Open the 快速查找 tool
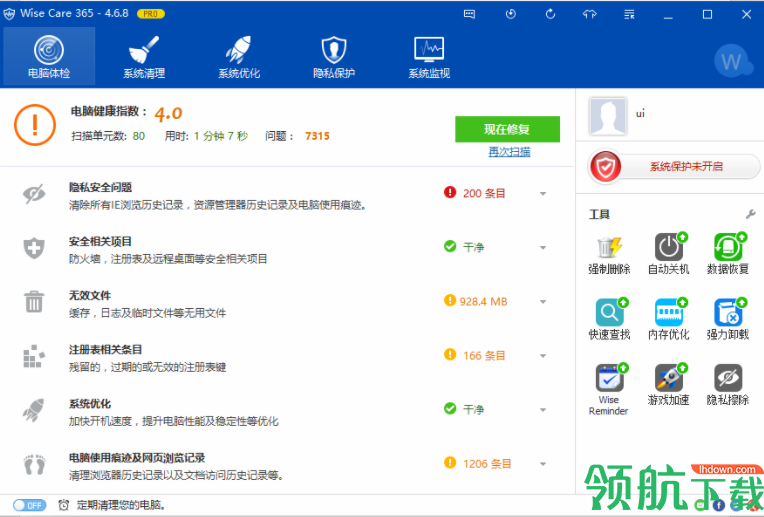This screenshot has height=517, width=764. pyautogui.click(x=609, y=319)
